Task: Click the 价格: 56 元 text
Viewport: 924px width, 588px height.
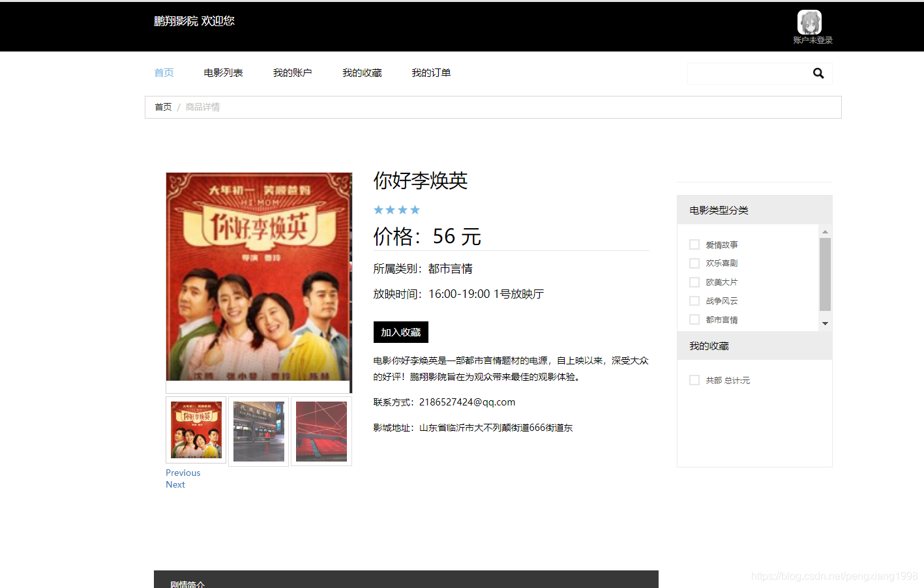Action: [427, 236]
